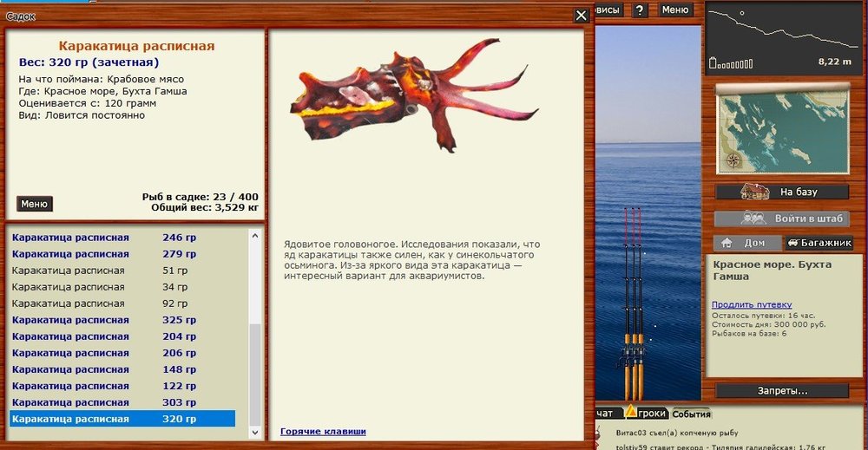Image resolution: width=868 pixels, height=450 pixels.
Task: Click the Продлить путевку link
Action: 752,304
